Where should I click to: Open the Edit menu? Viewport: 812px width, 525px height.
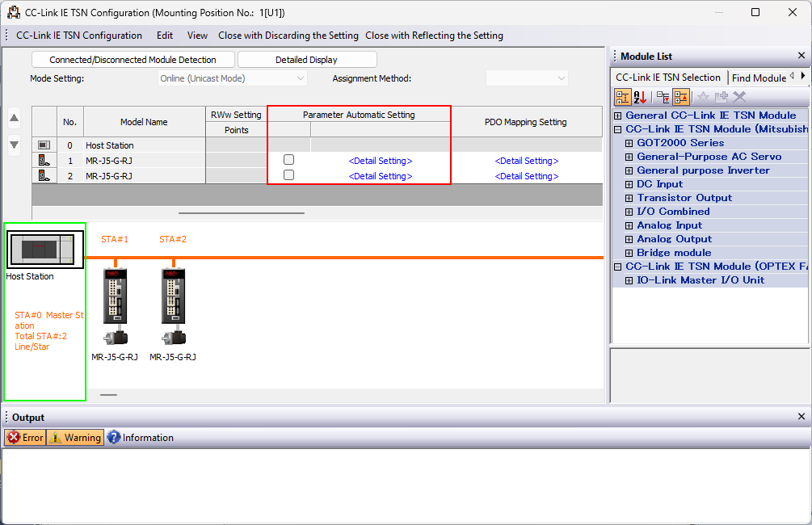coord(165,36)
